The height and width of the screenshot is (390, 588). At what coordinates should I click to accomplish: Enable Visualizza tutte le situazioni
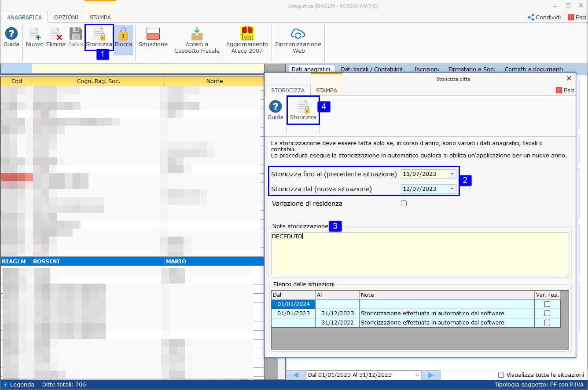[x=501, y=375]
